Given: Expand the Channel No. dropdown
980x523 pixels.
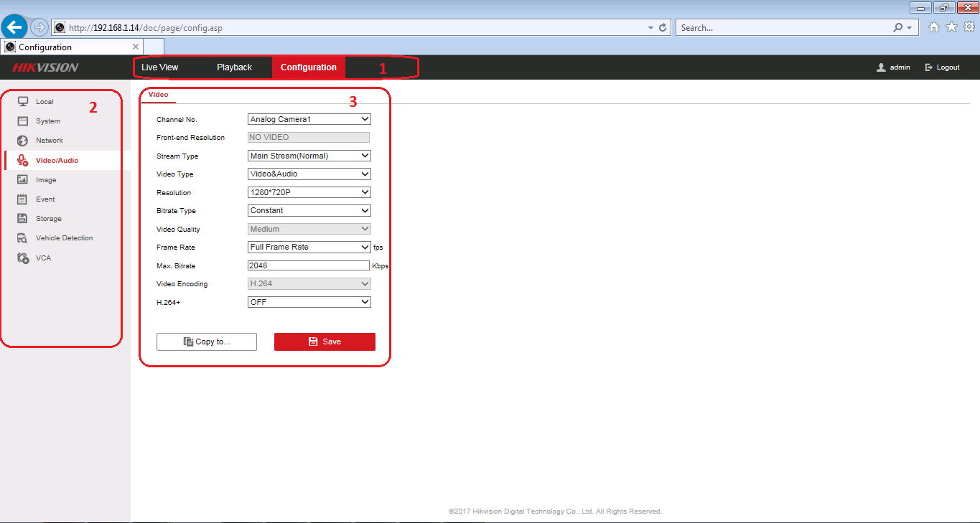Looking at the screenshot, I should 309,119.
